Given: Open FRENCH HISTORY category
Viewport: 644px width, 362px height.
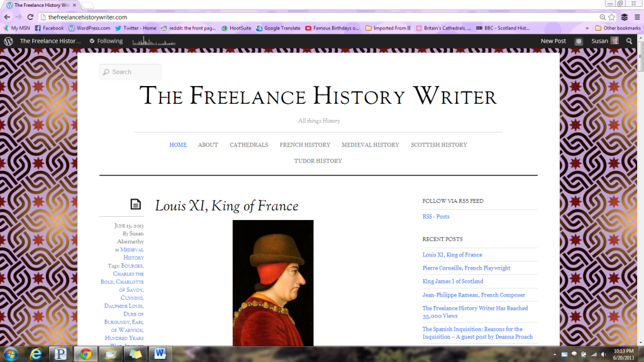Looking at the screenshot, I should (305, 145).
